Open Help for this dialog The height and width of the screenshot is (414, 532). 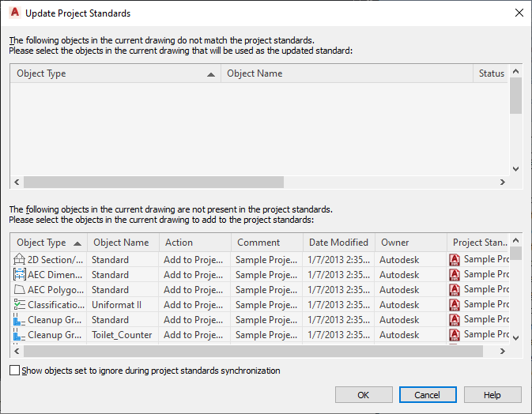[492, 394]
